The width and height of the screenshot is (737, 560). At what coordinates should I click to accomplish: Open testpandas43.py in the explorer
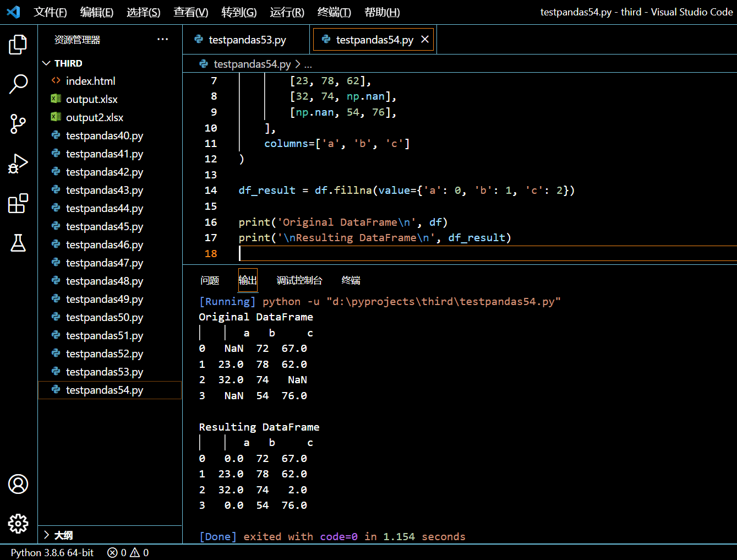[x=110, y=190]
